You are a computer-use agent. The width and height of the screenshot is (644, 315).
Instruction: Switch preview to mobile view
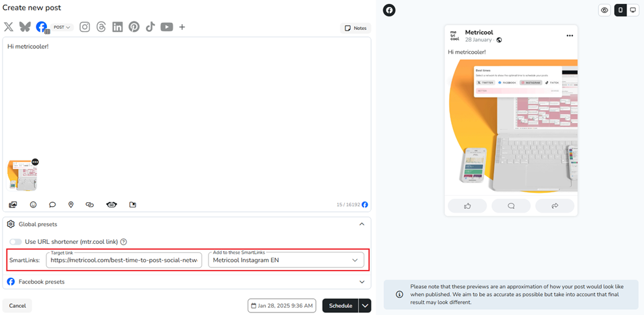pyautogui.click(x=621, y=10)
